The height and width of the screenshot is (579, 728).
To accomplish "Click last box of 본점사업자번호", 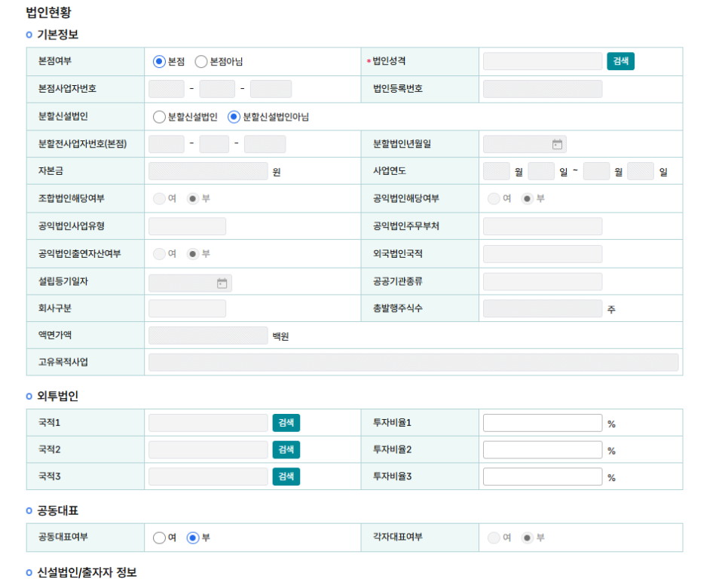I will click(271, 89).
